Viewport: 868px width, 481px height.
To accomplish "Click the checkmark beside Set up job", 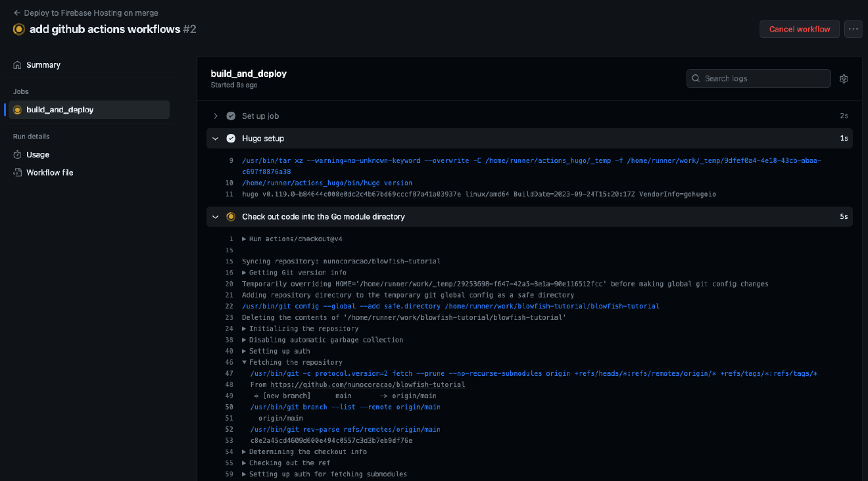I will [231, 115].
